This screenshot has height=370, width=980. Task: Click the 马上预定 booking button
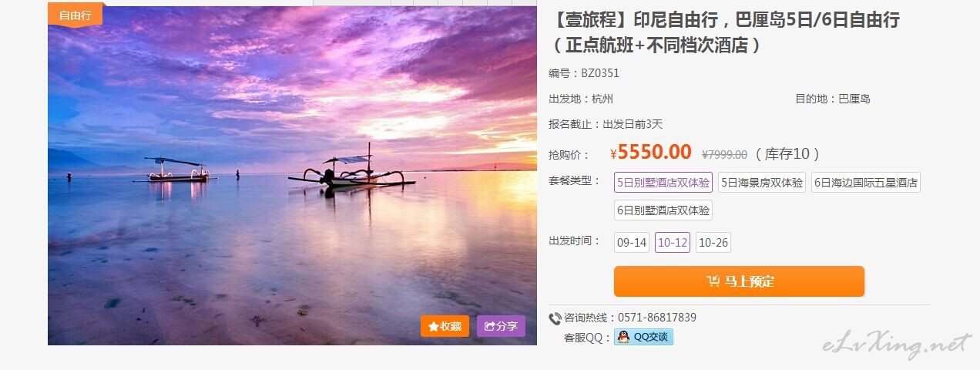[x=739, y=281]
